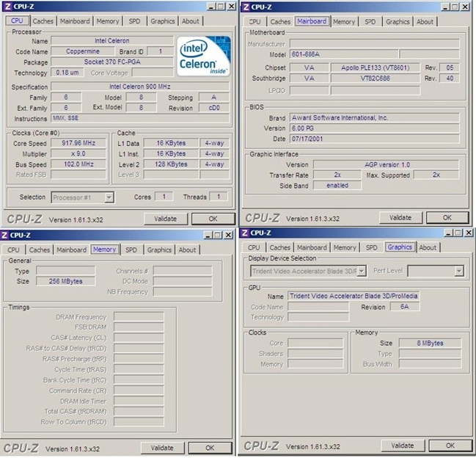Go to Mainboard tab in Memory window
This screenshot has width=476, height=458.
coord(72,250)
